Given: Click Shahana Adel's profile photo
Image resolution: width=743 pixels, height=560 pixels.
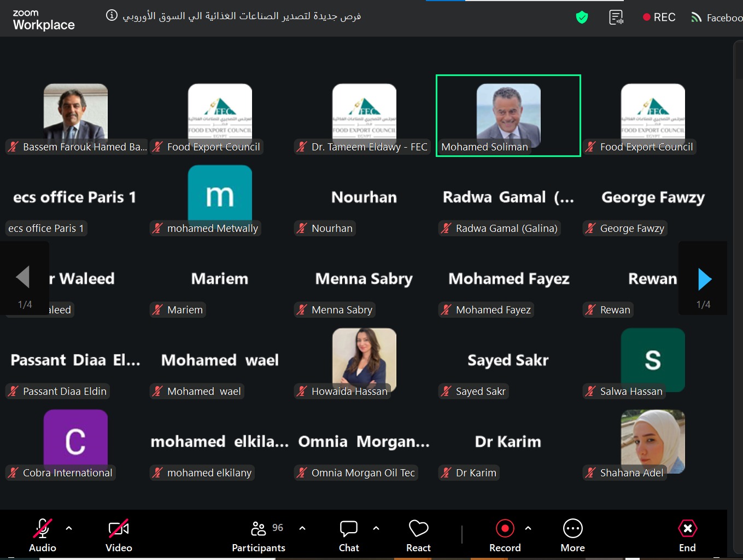Looking at the screenshot, I should (653, 440).
